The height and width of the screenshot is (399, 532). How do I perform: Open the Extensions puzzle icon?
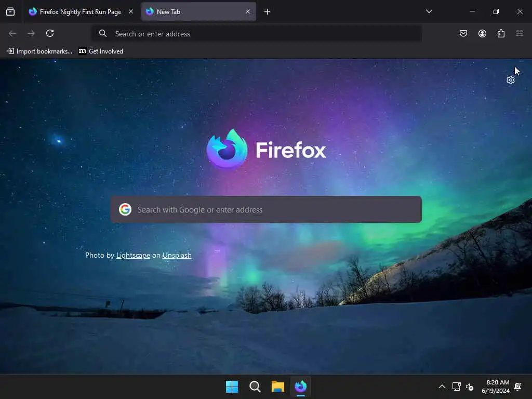point(501,33)
